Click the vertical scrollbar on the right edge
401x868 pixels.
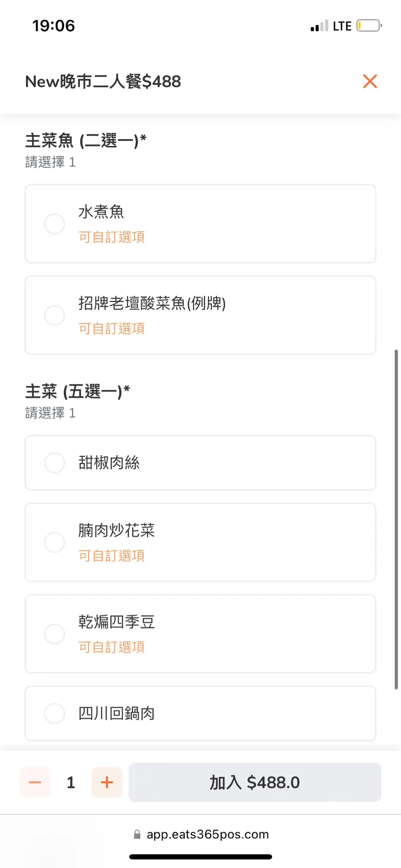click(x=396, y=518)
